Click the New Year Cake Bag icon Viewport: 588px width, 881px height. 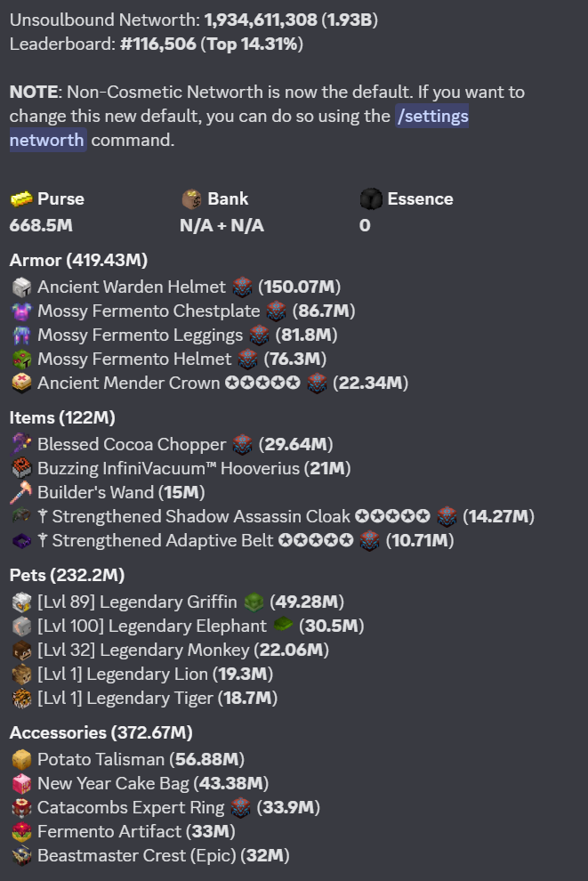click(21, 784)
